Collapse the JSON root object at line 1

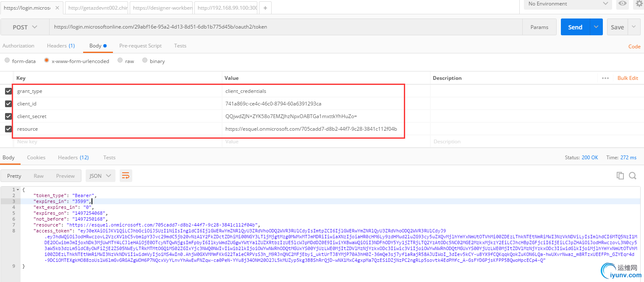click(x=18, y=190)
